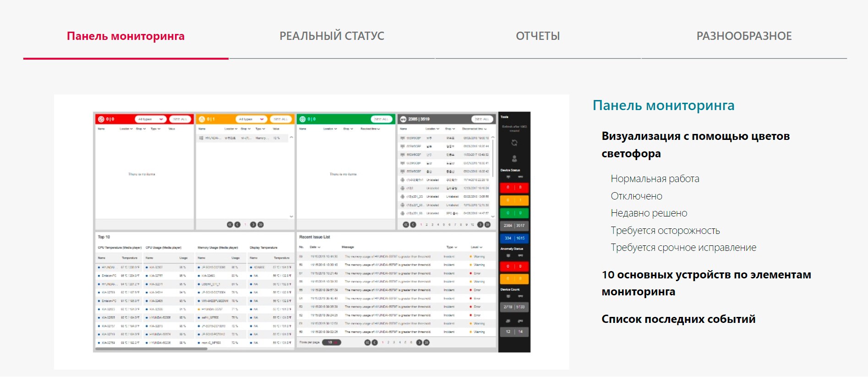Click the disconnected icon in gray panel header
Image resolution: width=868 pixels, height=377 pixels.
404,119
